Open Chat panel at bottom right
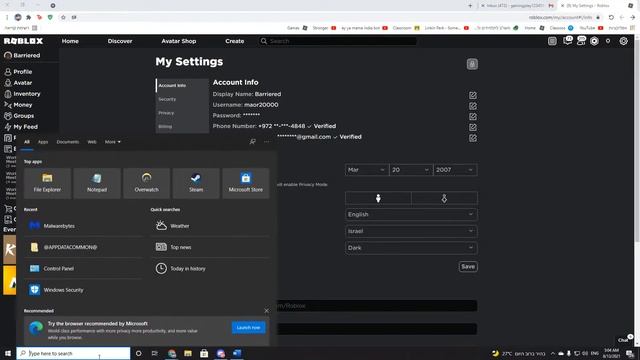The width and height of the screenshot is (640, 360). (624, 339)
